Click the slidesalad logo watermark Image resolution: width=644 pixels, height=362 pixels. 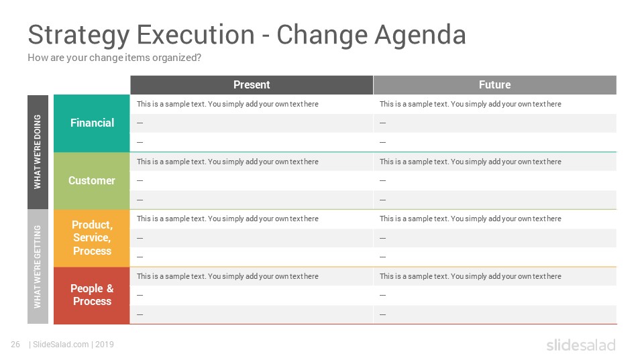pos(581,345)
